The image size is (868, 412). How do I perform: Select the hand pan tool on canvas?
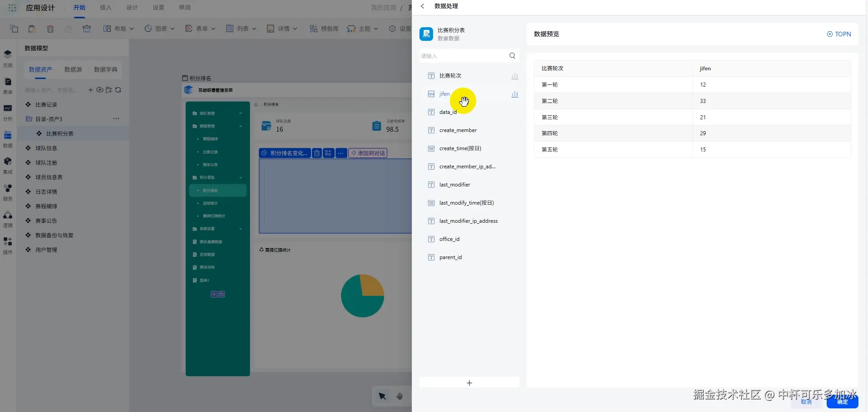tap(399, 396)
